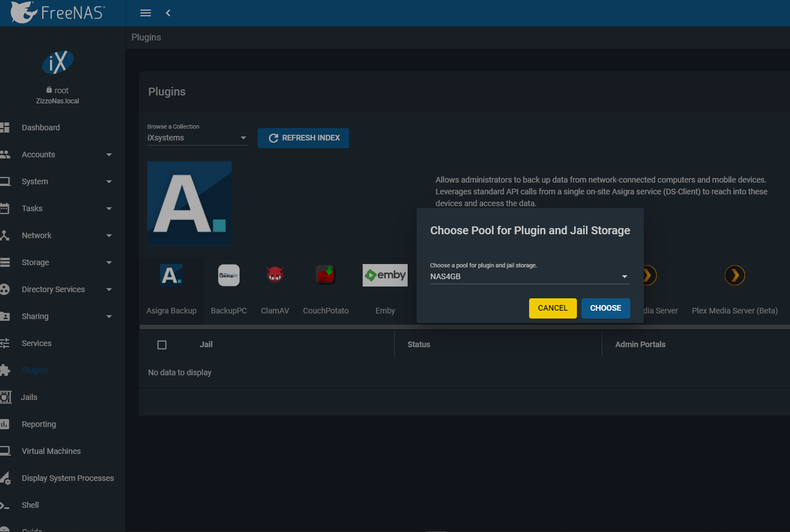Click the iX logo avatar

point(58,62)
